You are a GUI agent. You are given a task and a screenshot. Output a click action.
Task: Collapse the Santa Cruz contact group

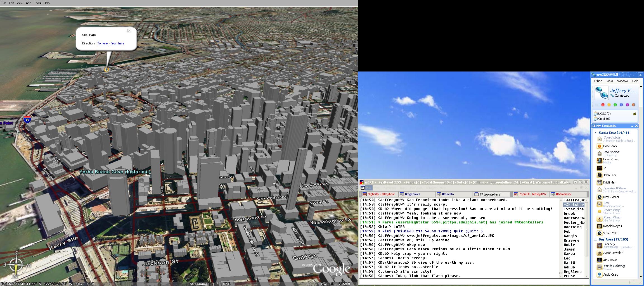(x=595, y=133)
